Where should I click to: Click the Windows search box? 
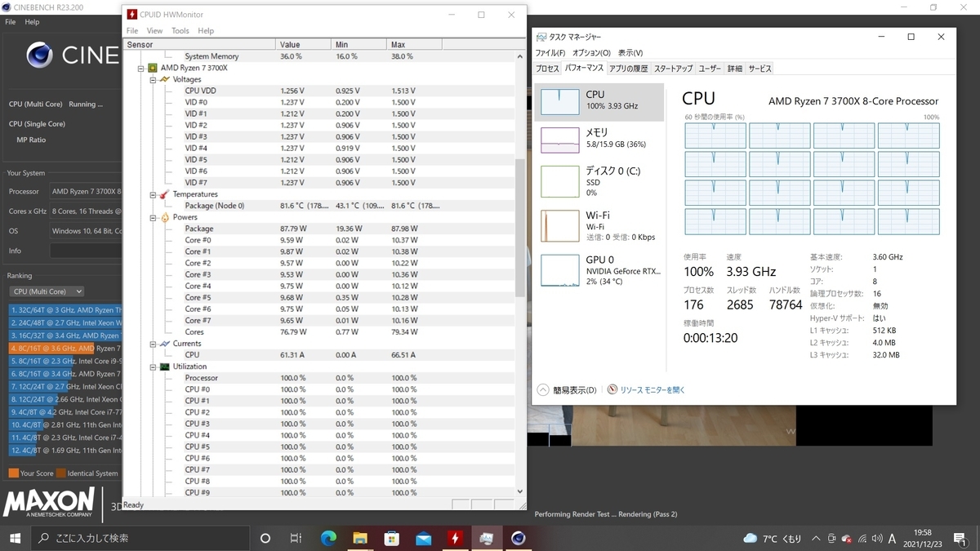pos(140,538)
